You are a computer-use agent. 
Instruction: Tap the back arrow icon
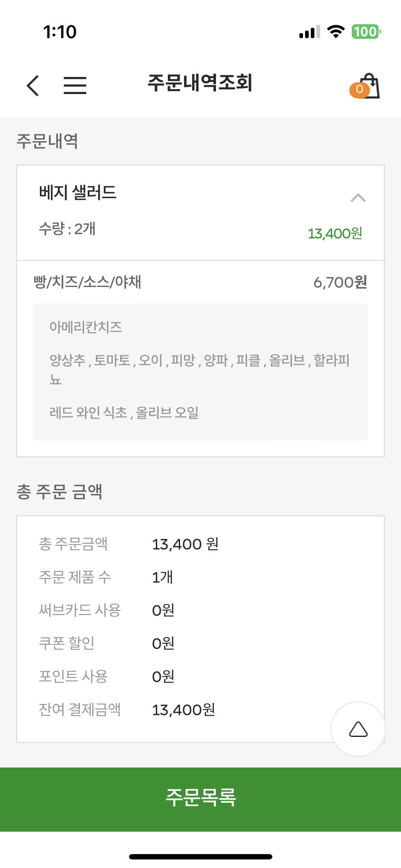click(x=33, y=86)
